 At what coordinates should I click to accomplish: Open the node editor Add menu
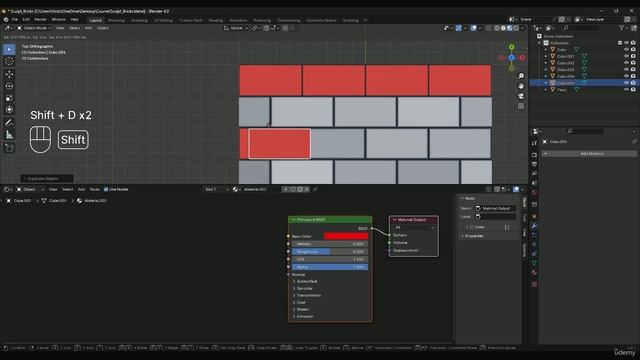click(x=81, y=189)
